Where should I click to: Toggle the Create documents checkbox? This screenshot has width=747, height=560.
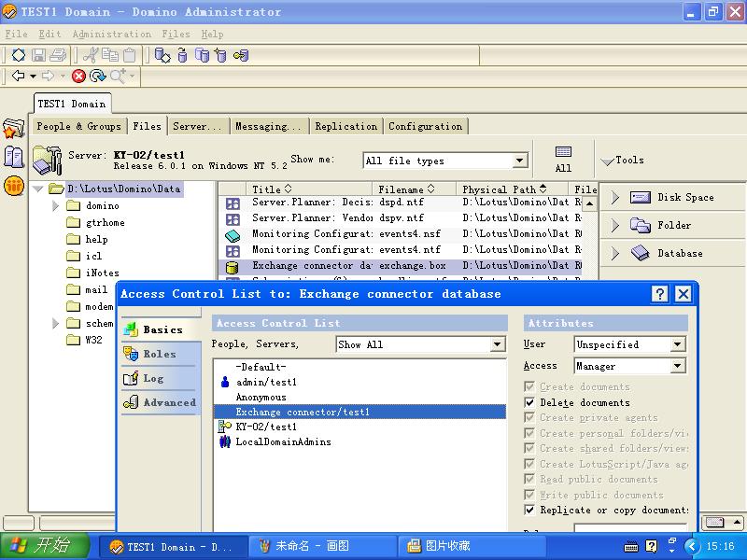tap(529, 386)
